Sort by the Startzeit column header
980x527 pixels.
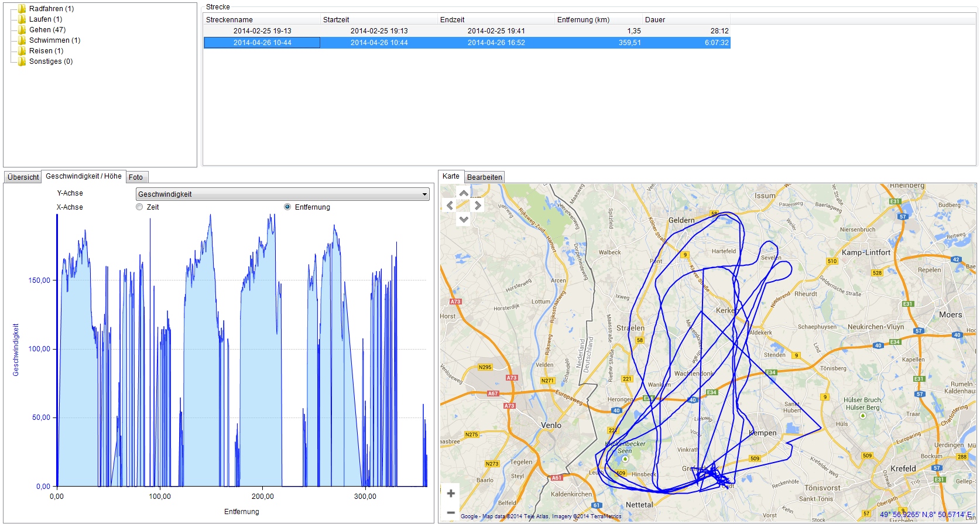coord(379,20)
